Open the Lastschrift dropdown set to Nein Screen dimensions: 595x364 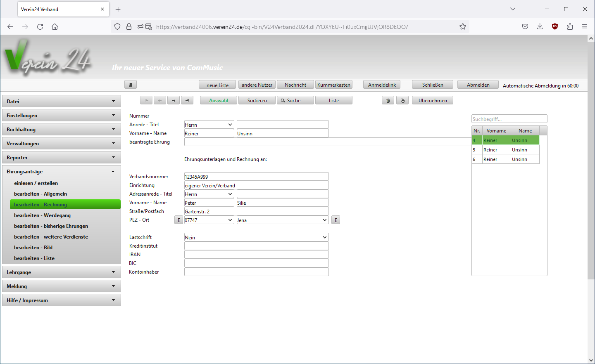[256, 237]
